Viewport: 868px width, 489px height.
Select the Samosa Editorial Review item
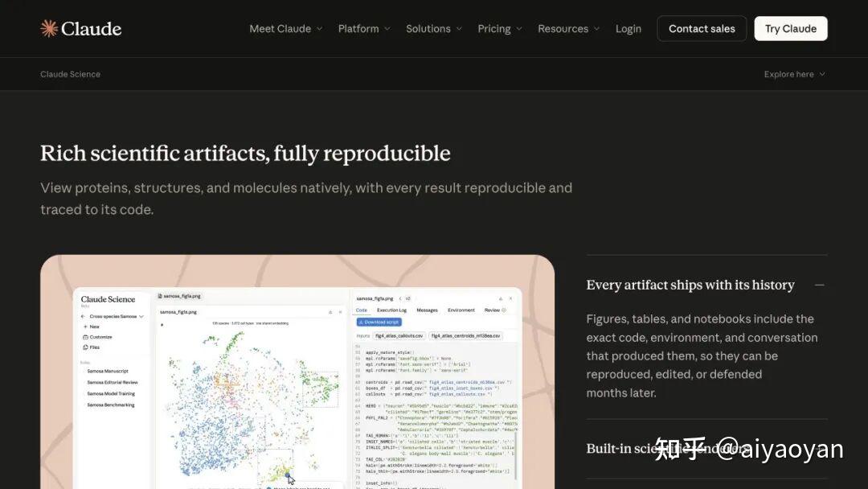click(113, 382)
